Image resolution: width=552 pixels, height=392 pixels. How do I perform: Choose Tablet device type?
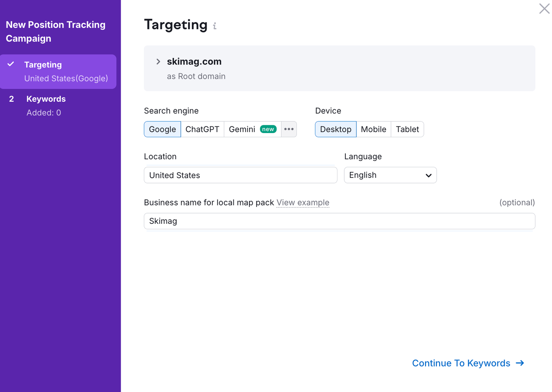click(407, 129)
